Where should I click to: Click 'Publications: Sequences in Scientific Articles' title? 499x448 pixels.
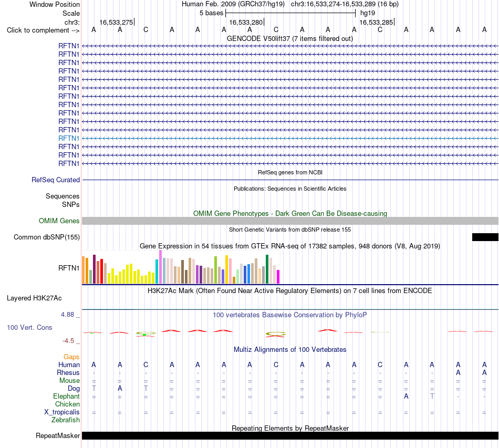[290, 189]
